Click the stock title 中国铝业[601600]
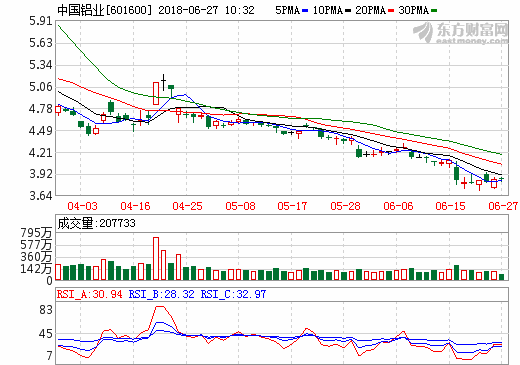 pos(105,10)
